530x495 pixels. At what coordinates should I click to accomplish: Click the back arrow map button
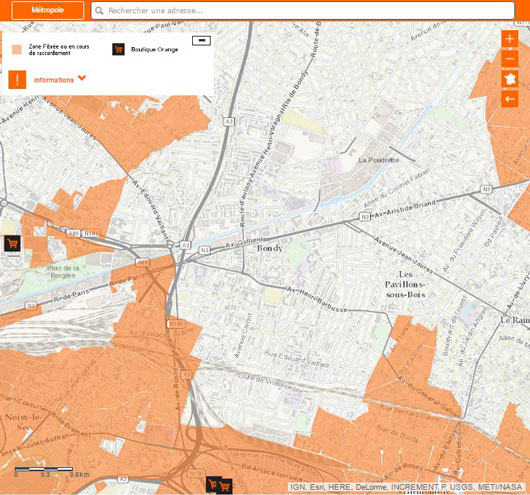[509, 99]
